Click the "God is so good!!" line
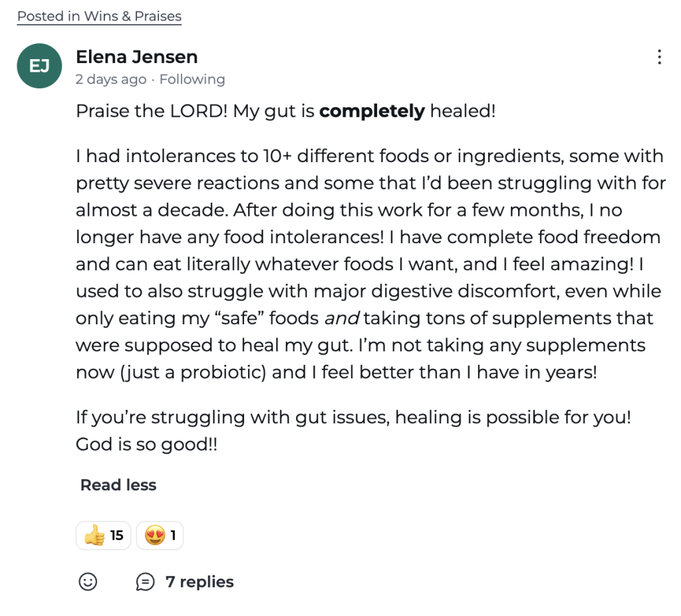Viewport: 681px width, 616px height. tap(146, 445)
